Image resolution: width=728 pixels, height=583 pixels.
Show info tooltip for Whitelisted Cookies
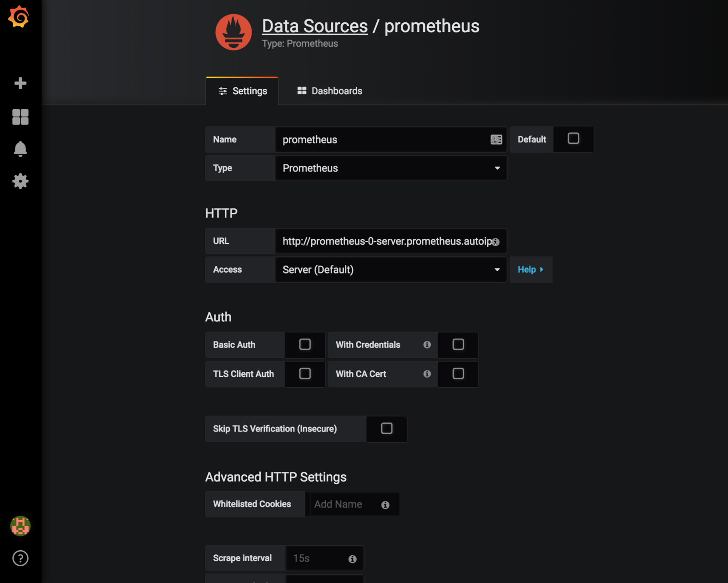[x=385, y=505]
